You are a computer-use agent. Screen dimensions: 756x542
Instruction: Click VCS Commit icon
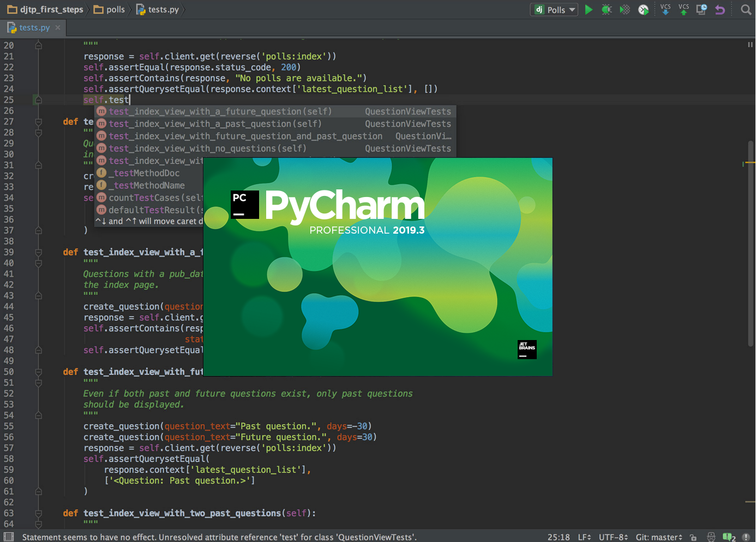pos(683,9)
